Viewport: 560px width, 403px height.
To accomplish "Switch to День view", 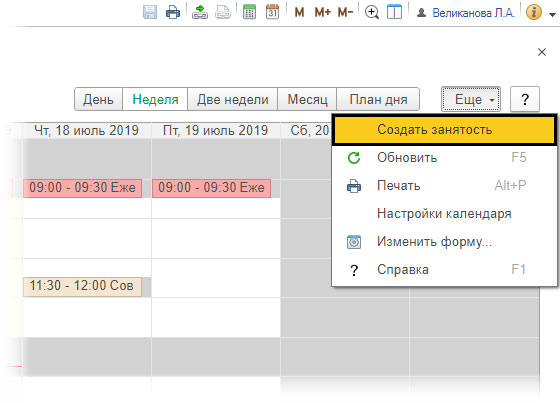I will point(98,99).
